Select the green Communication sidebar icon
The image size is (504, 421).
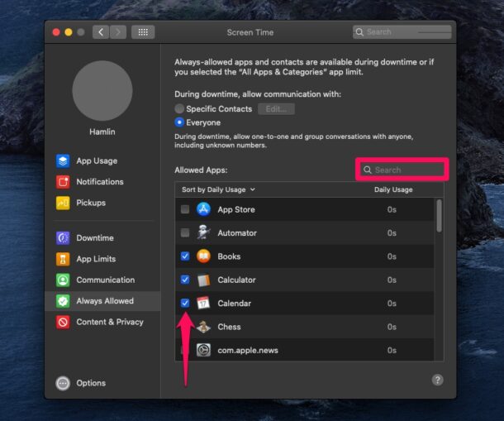tap(63, 280)
